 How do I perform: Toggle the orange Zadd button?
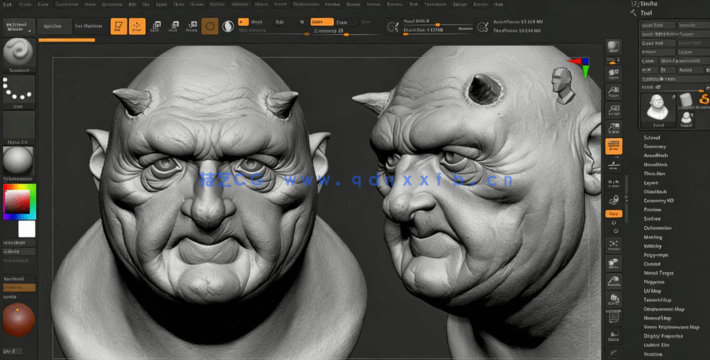322,22
